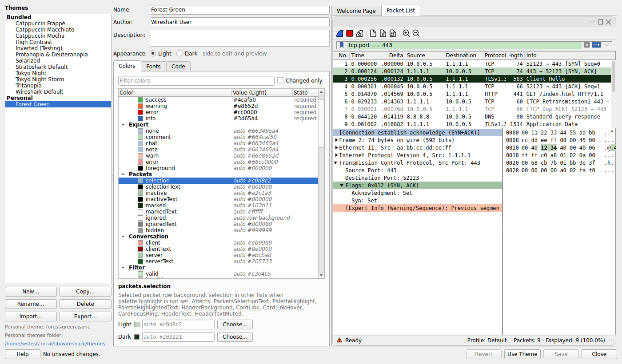
Task: Open the personal themes folder link
Action: [x=55, y=344]
